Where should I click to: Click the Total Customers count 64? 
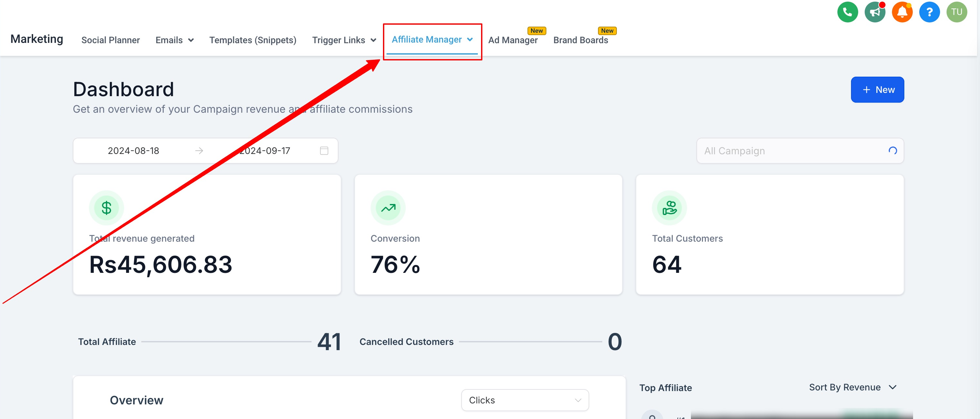(667, 264)
